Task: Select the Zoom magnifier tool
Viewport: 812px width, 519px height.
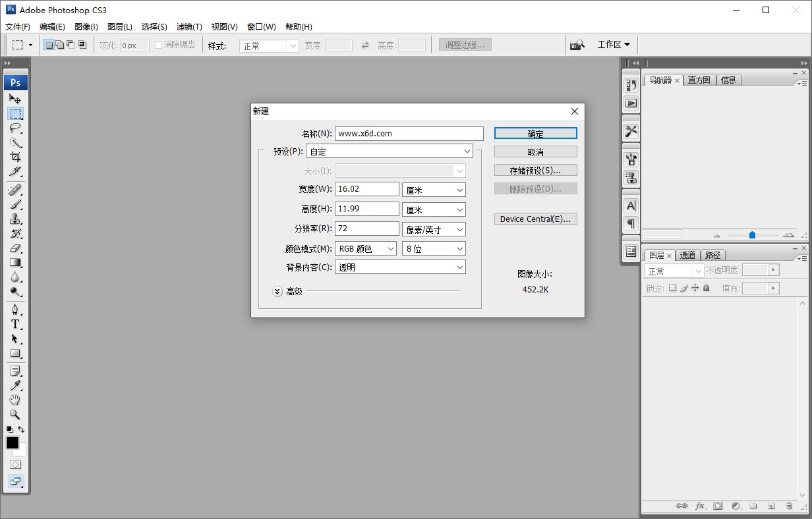Action: tap(15, 414)
